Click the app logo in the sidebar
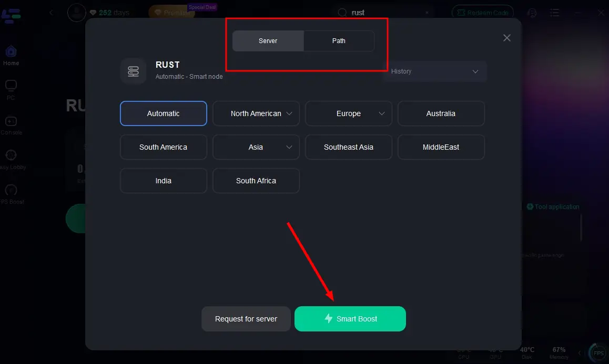 11,16
